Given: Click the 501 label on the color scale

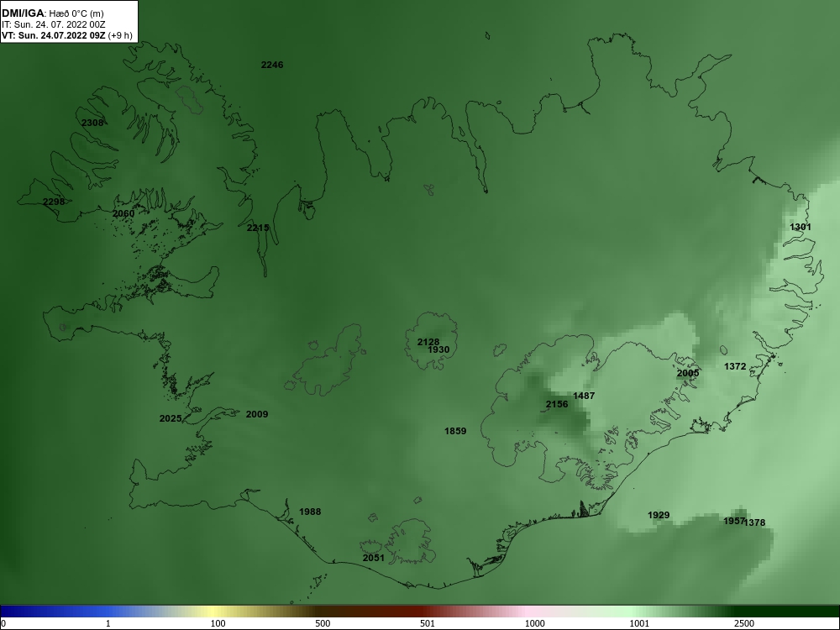Looking at the screenshot, I should (427, 623).
